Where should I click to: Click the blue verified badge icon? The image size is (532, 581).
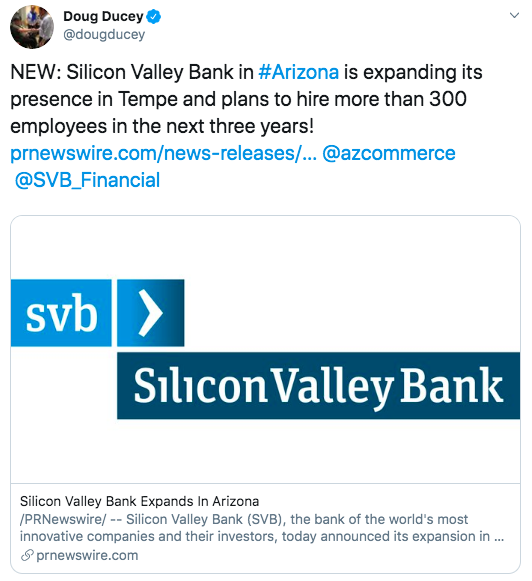click(x=154, y=17)
